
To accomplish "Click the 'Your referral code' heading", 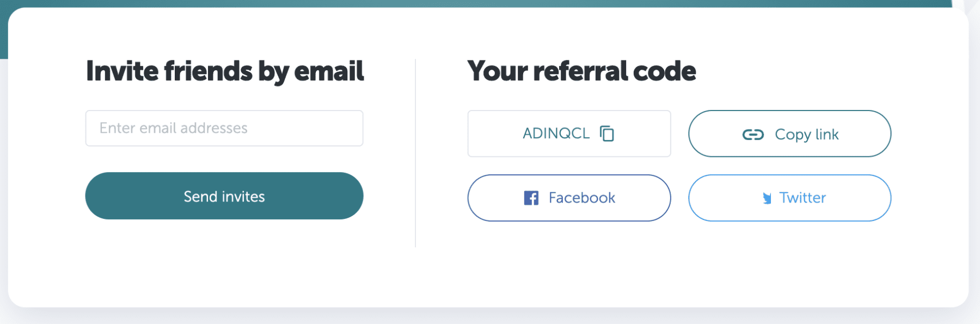I will [x=582, y=71].
